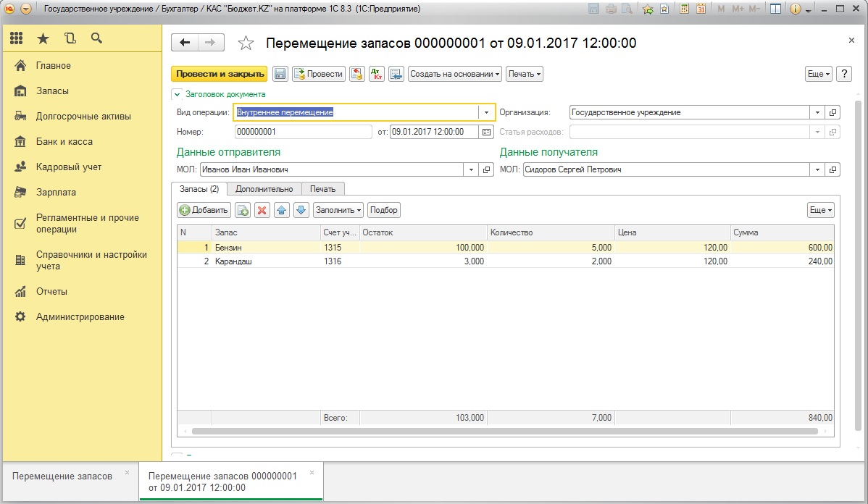Viewport: 868px width, 504px height.
Task: Select Карандаш table row
Action: point(506,261)
